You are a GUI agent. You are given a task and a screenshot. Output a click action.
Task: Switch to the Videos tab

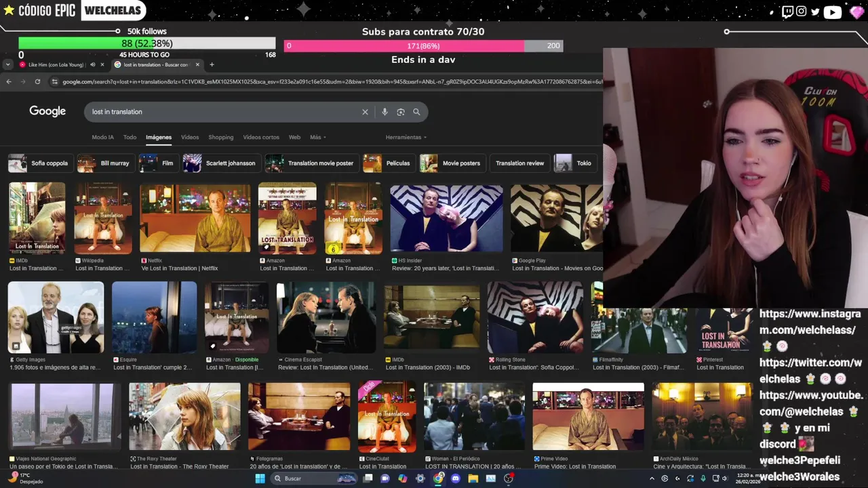190,137
